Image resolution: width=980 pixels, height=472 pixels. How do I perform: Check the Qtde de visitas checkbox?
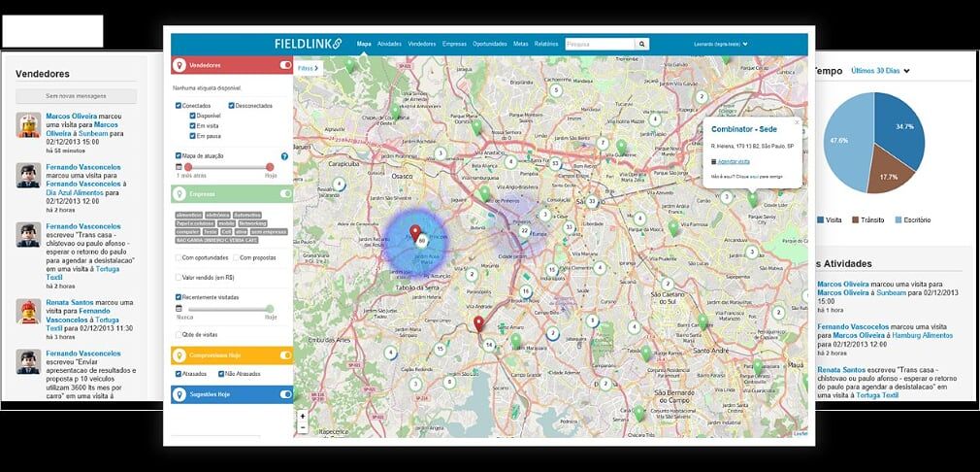[179, 334]
